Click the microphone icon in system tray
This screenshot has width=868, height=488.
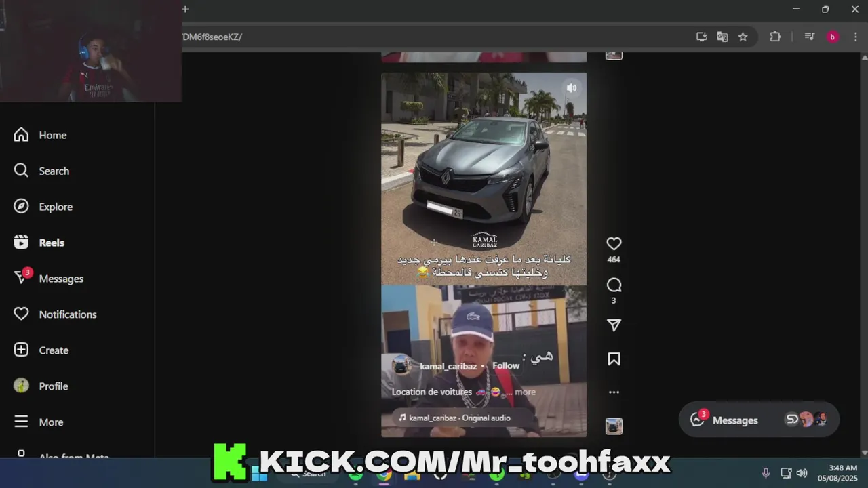click(x=766, y=473)
